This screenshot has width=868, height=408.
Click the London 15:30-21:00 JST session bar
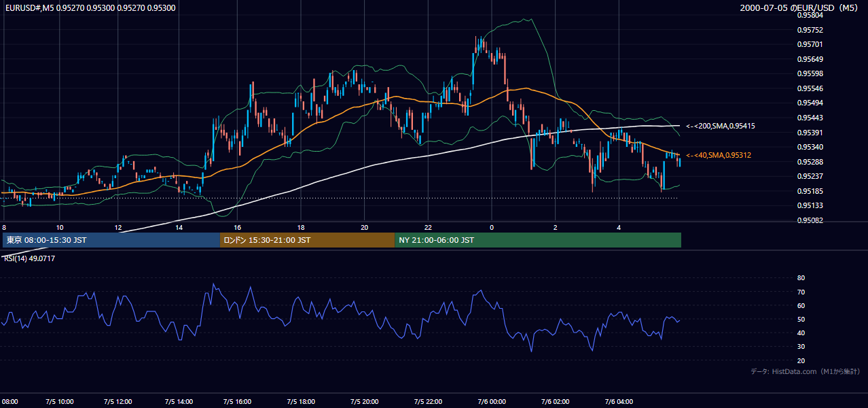pyautogui.click(x=307, y=240)
